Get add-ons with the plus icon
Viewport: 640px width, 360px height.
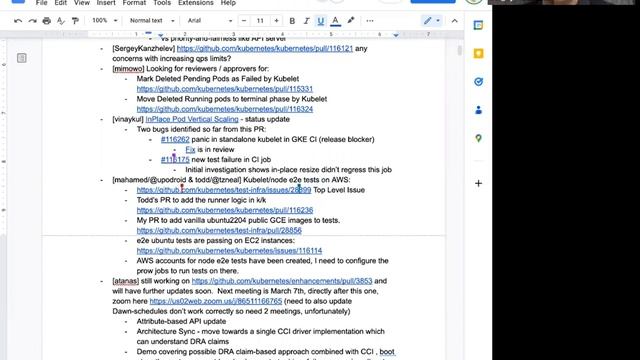click(478, 183)
